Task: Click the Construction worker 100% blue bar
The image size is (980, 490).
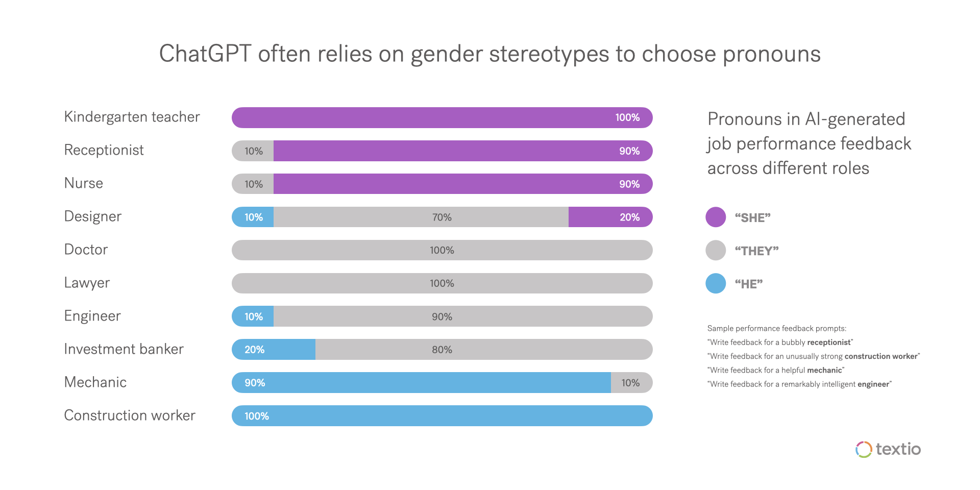Action: point(442,416)
